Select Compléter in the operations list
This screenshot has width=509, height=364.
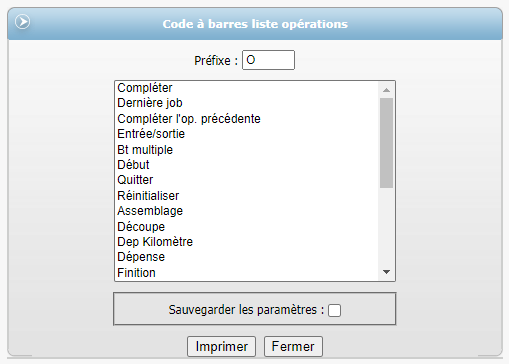pyautogui.click(x=246, y=88)
